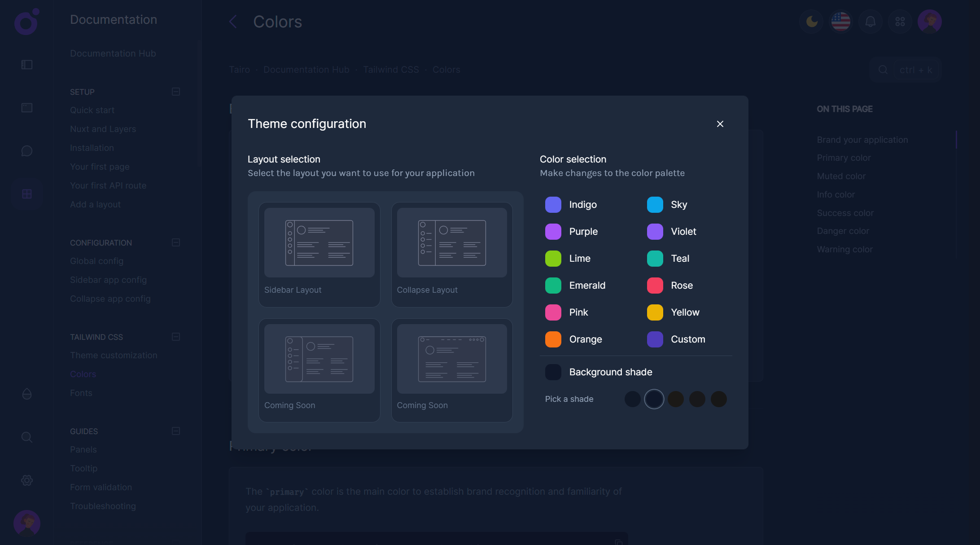Click the gear settings icon in left rail
Viewport: 980px width, 545px height.
tap(27, 480)
